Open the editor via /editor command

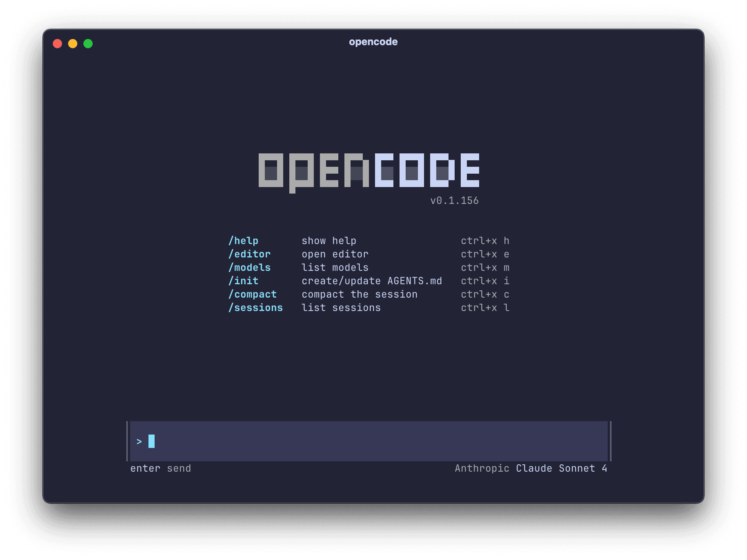250,254
